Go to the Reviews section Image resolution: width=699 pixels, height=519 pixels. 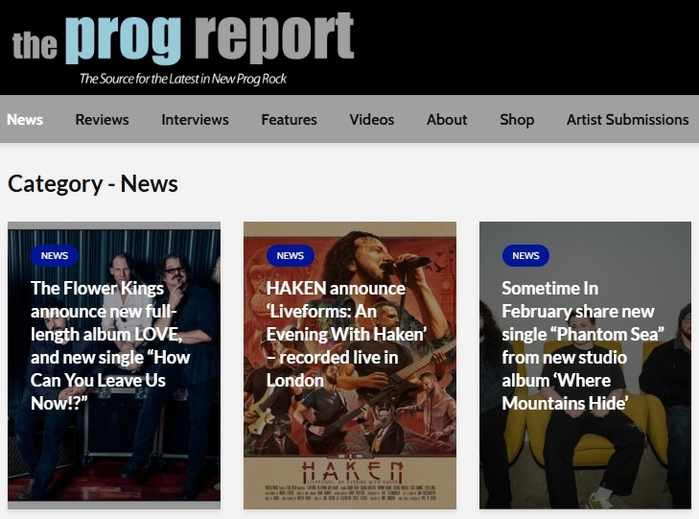102,119
